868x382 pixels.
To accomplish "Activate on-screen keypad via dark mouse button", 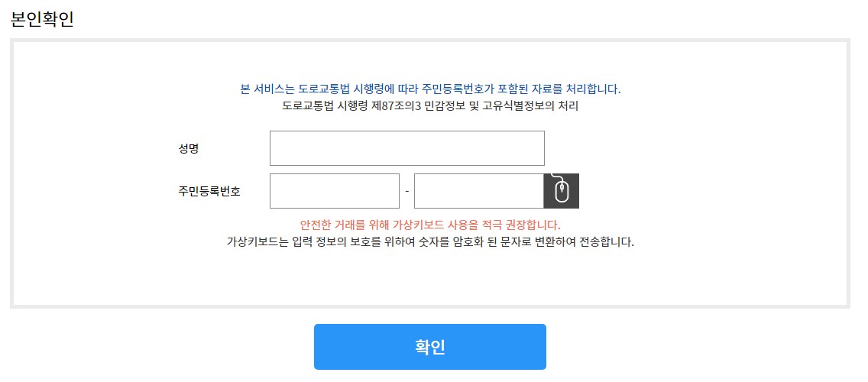I will [x=562, y=191].
